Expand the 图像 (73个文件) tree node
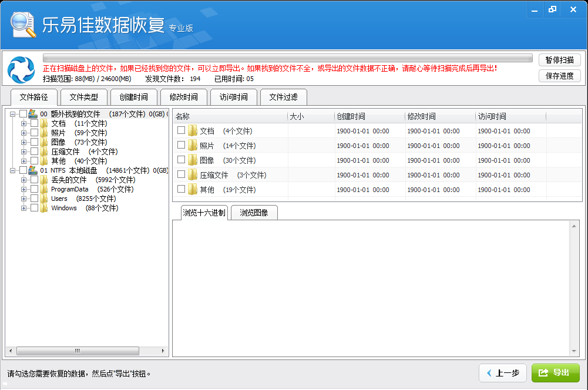Viewport: 588px width, 390px height. pyautogui.click(x=23, y=142)
